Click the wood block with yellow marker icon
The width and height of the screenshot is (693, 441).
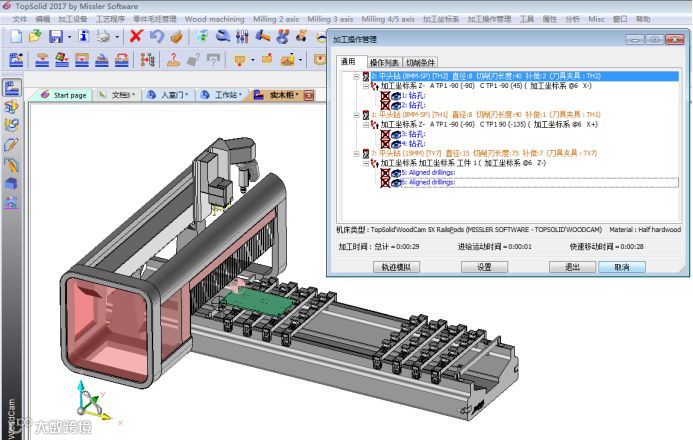click(288, 59)
